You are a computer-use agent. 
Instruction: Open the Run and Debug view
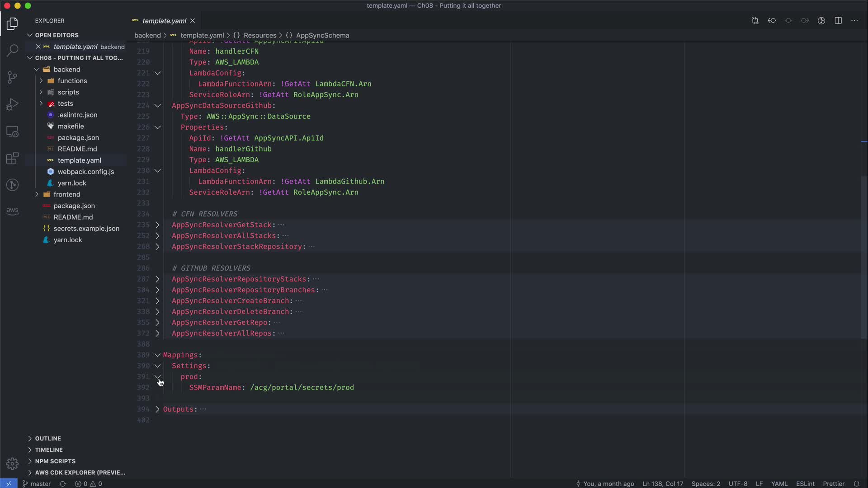[12, 104]
